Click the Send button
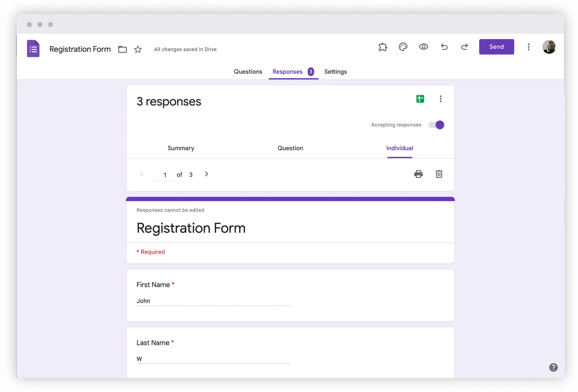578x392 pixels. pos(496,47)
